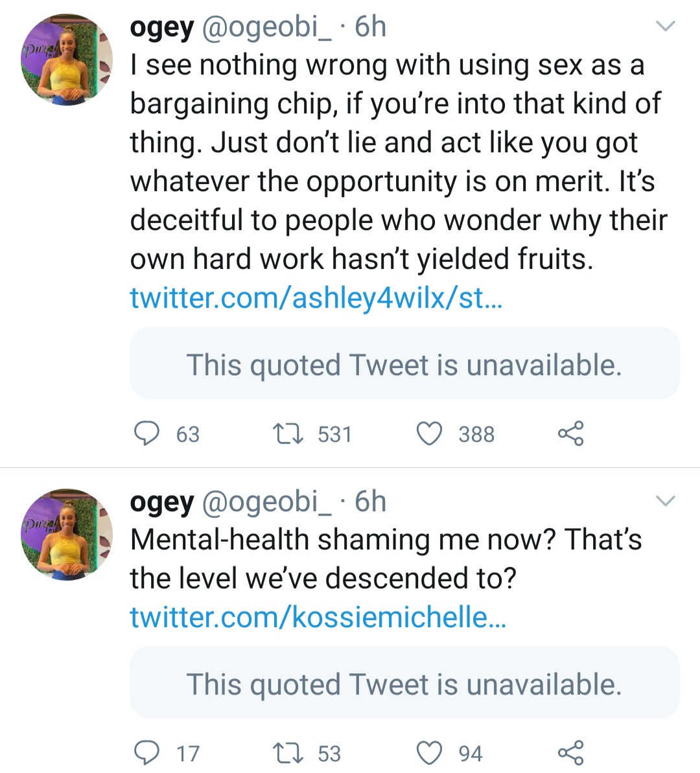This screenshot has height=773, width=700.
Task: Follow the twitter.com/kossiemichelle link
Action: point(318,617)
